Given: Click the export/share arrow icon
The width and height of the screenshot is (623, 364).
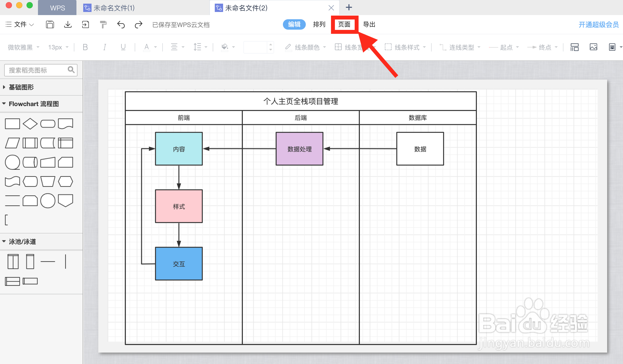Looking at the screenshot, I should [x=85, y=24].
